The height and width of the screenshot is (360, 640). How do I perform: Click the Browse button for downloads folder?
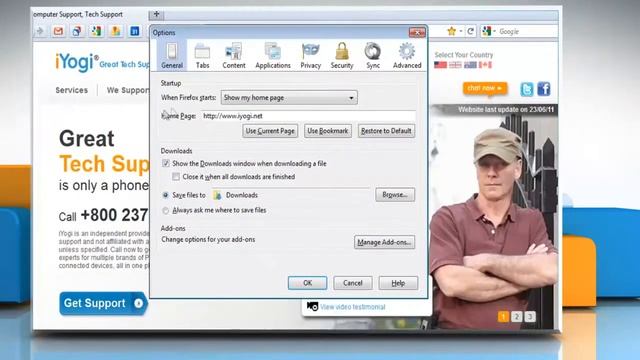395,195
